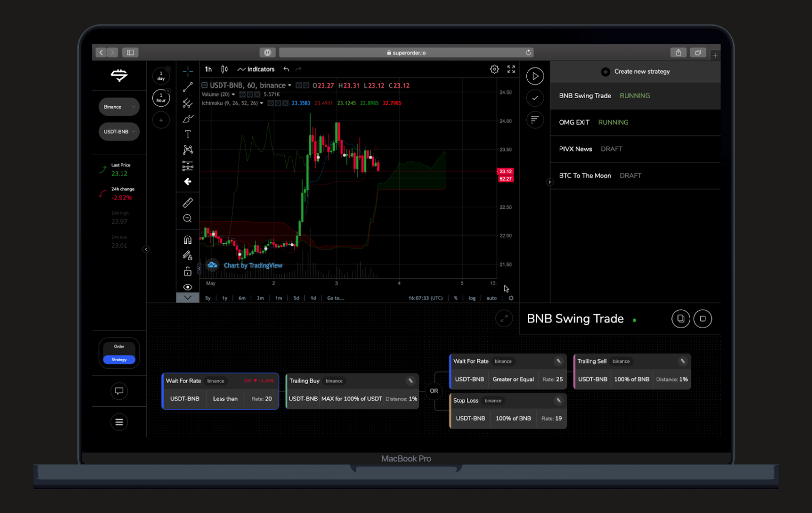The height and width of the screenshot is (513, 812).
Task: Collapse the drawing toolbar chevron
Action: 187,297
